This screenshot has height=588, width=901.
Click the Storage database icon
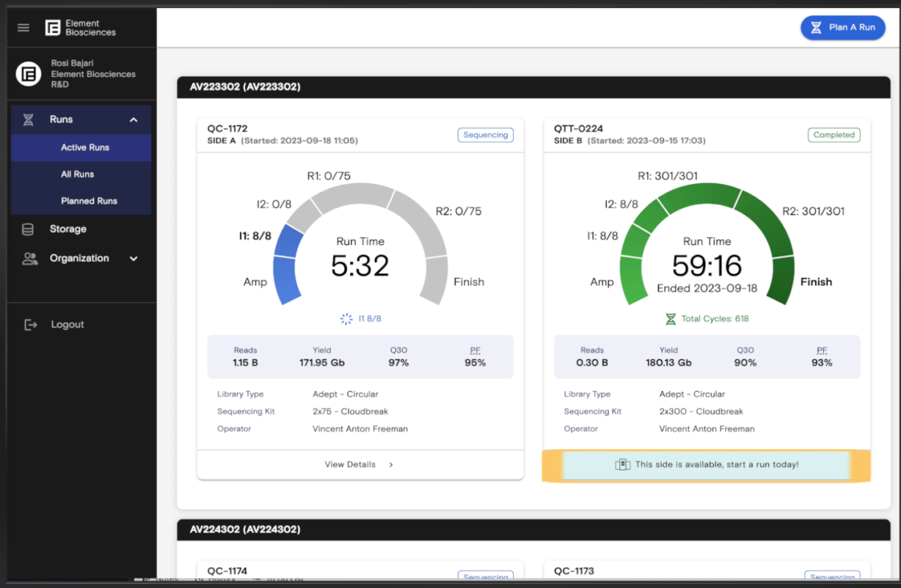click(29, 229)
